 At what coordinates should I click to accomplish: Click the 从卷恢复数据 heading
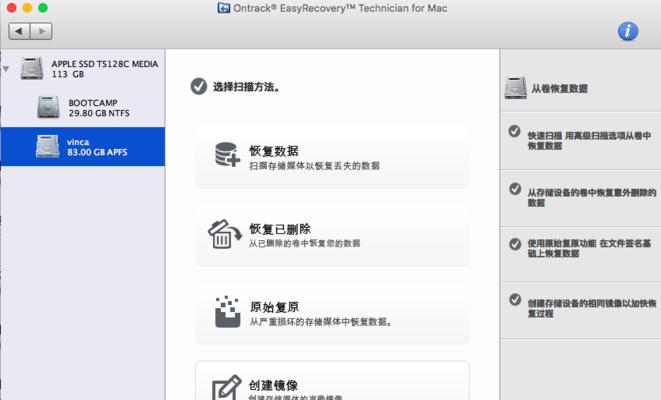tap(559, 89)
